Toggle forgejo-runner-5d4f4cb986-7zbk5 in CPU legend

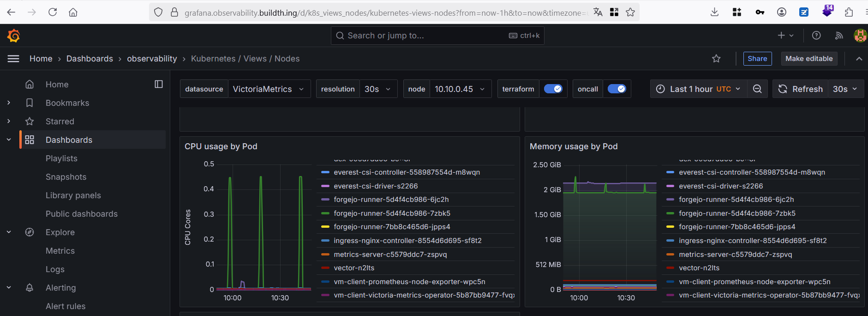tap(392, 213)
